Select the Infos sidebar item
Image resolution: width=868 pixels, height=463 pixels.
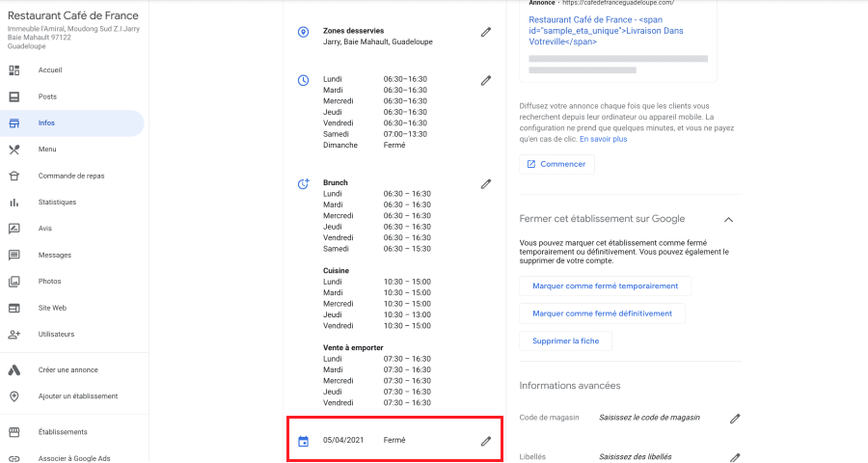pos(72,123)
